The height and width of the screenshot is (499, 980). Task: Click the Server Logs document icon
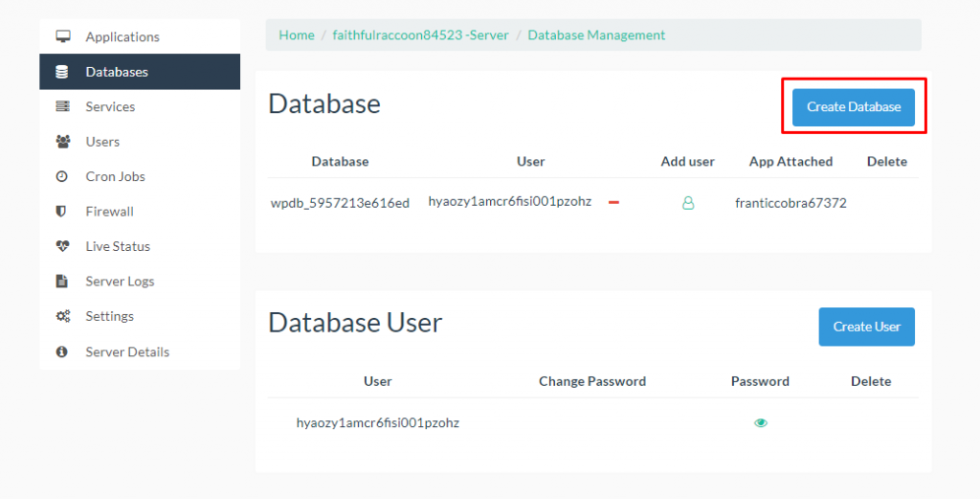click(x=61, y=281)
